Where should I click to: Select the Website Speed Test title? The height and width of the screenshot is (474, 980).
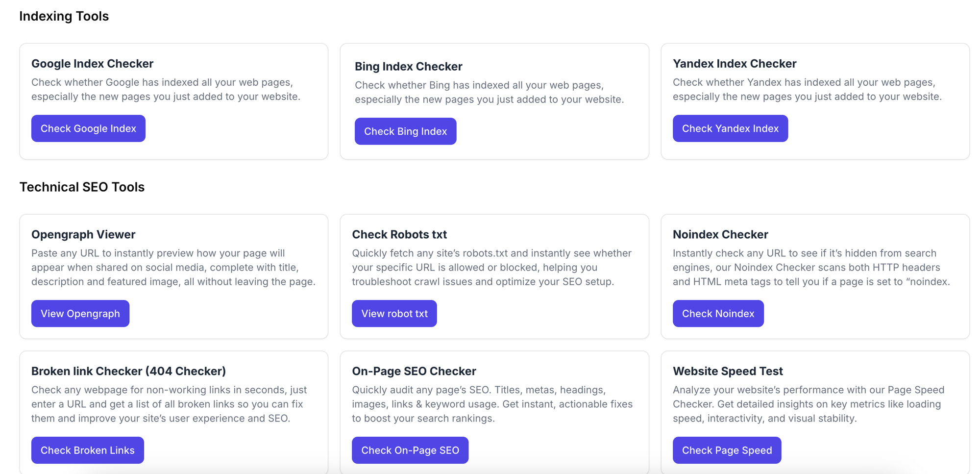727,371
